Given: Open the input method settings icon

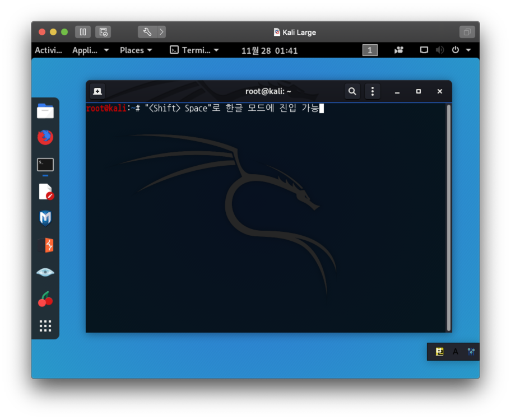Looking at the screenshot, I should pyautogui.click(x=471, y=352).
